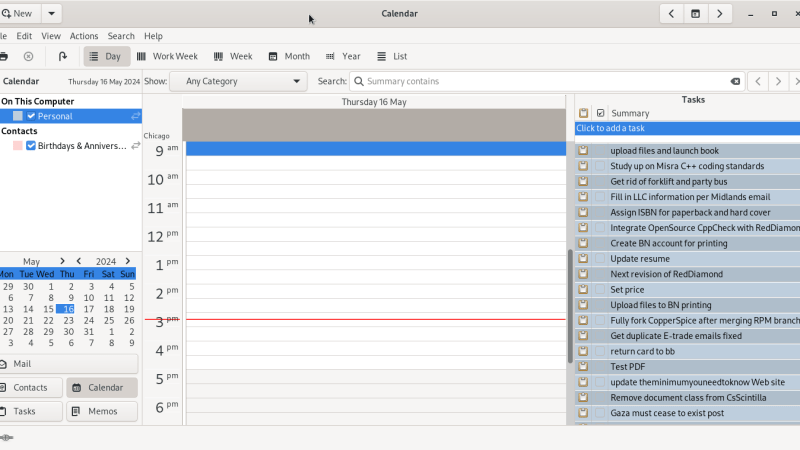
Task: Open Calendar view button
Action: pyautogui.click(x=102, y=388)
